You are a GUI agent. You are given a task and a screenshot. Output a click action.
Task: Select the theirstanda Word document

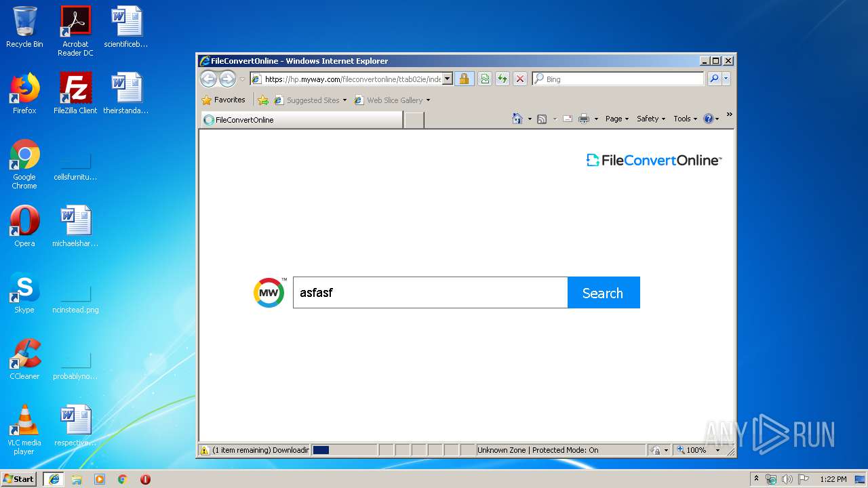tap(126, 94)
